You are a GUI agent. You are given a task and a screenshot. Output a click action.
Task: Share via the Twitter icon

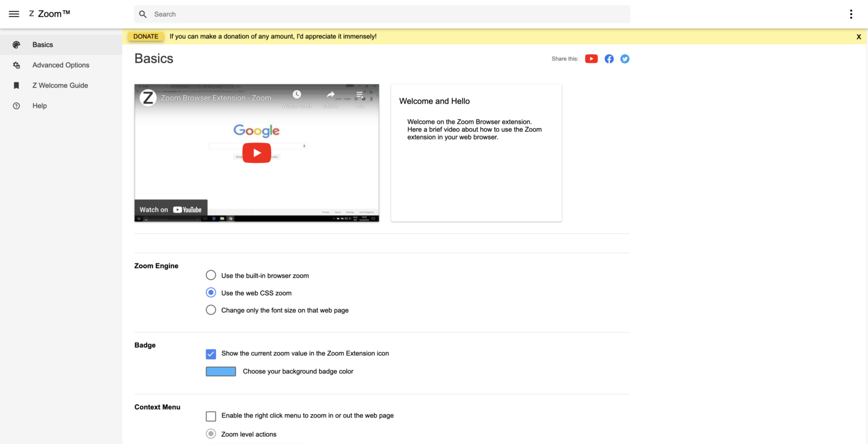(624, 59)
